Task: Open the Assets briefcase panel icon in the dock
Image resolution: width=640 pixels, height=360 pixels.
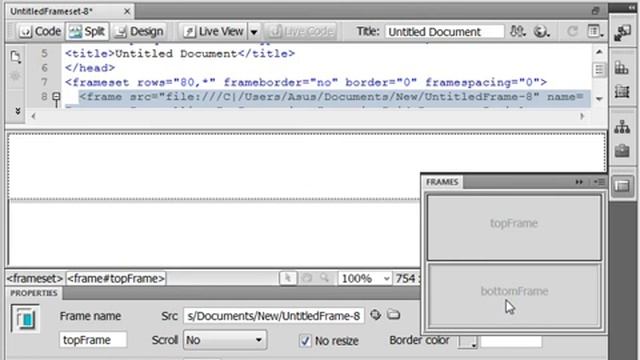Action: (622, 151)
